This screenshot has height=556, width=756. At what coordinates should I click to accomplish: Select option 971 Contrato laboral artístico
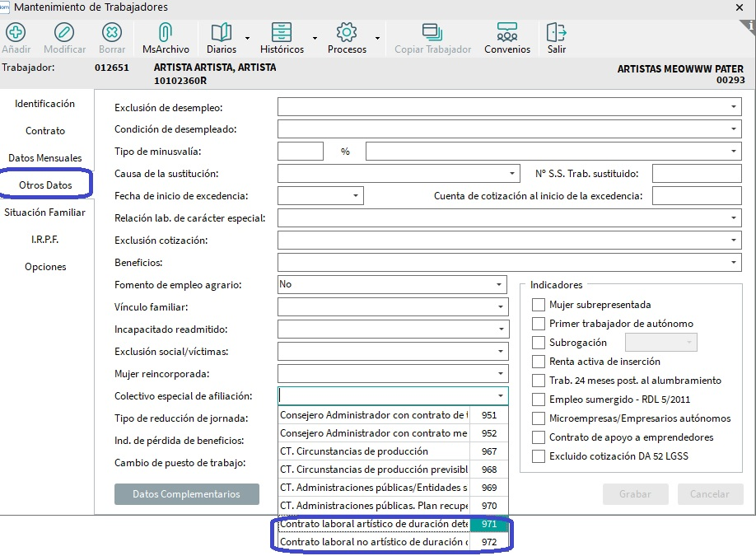(x=374, y=525)
